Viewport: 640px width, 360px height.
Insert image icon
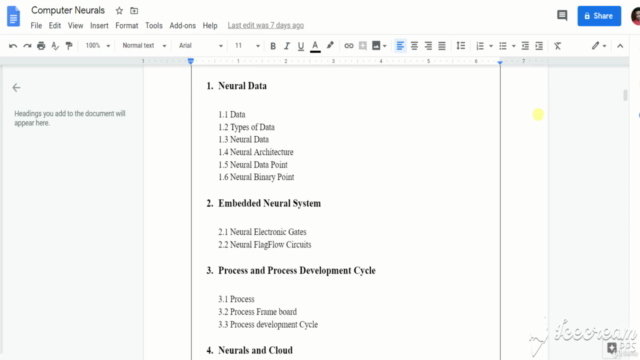pyautogui.click(x=376, y=46)
